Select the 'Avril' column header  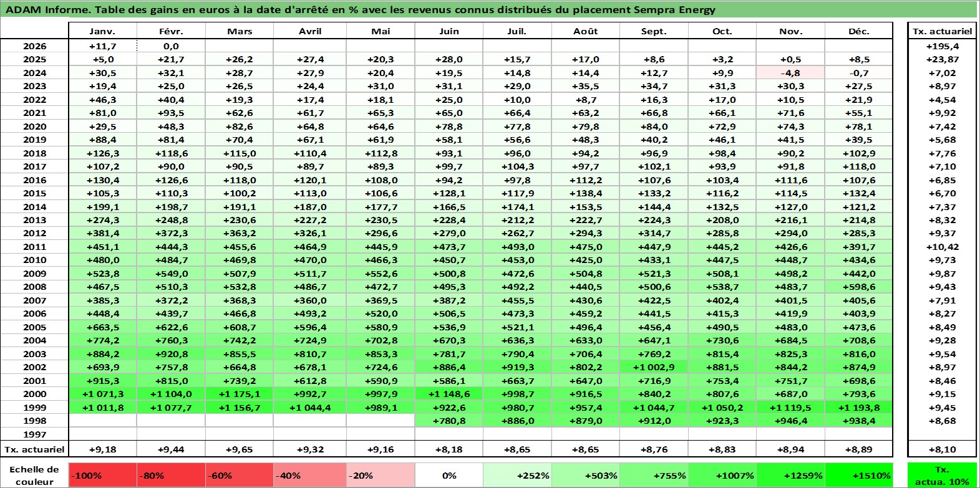point(310,31)
